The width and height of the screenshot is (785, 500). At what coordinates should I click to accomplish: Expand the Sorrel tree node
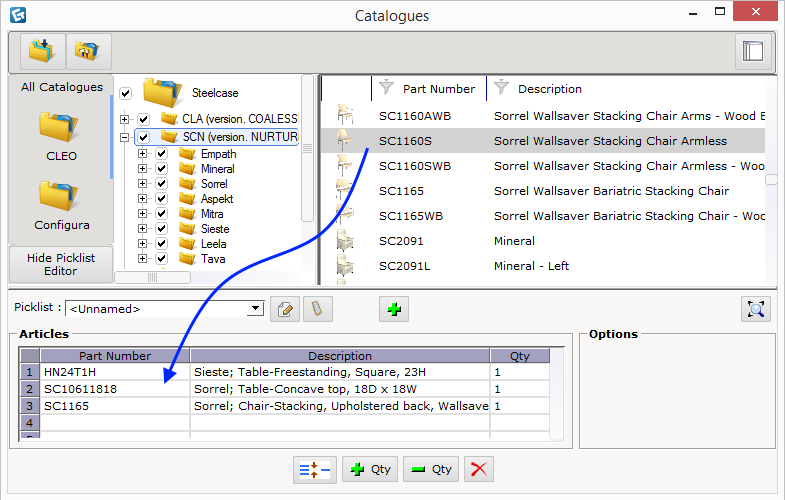point(143,184)
